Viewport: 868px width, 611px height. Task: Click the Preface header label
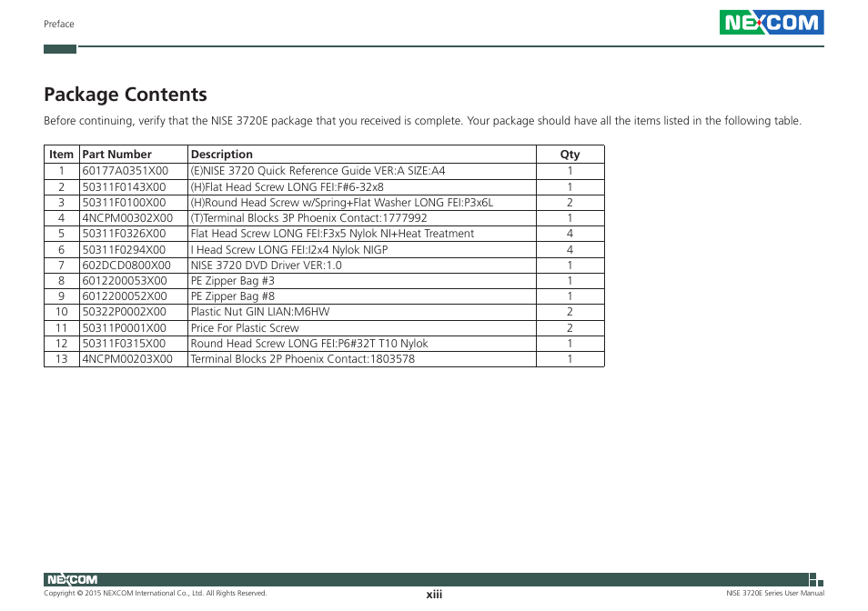coord(58,24)
